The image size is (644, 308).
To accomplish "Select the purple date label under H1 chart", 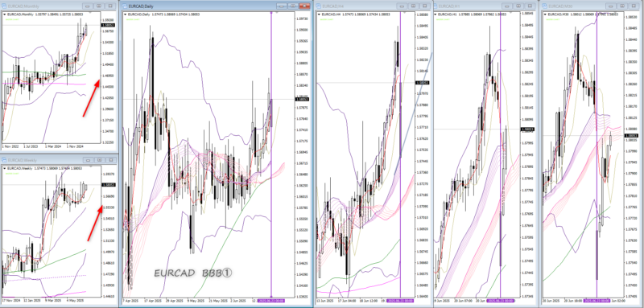I will coord(500,301).
